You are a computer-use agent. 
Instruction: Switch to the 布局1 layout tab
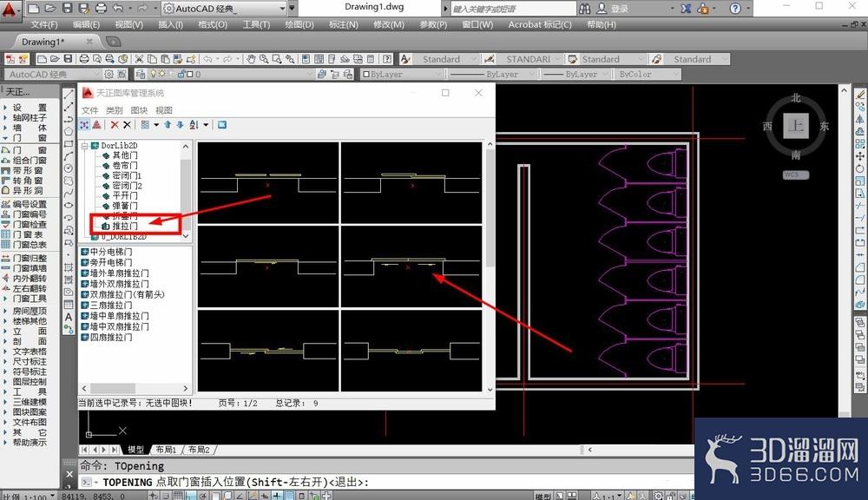tap(166, 450)
